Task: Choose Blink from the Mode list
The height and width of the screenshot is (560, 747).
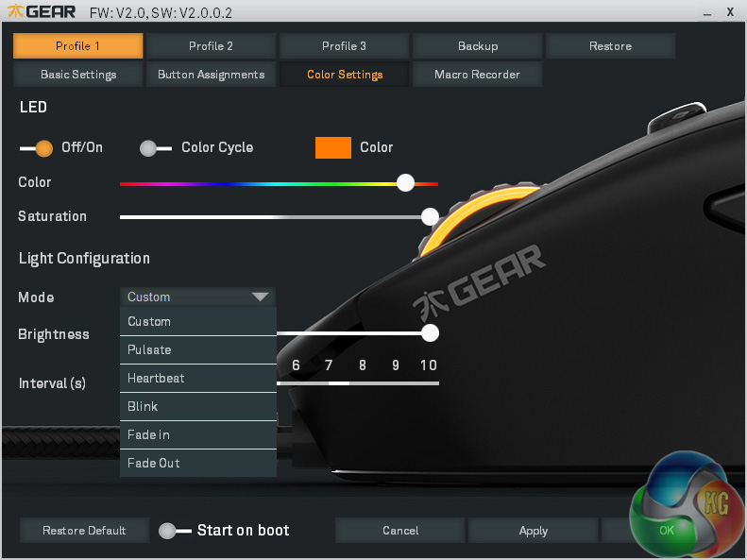Action: (x=198, y=407)
